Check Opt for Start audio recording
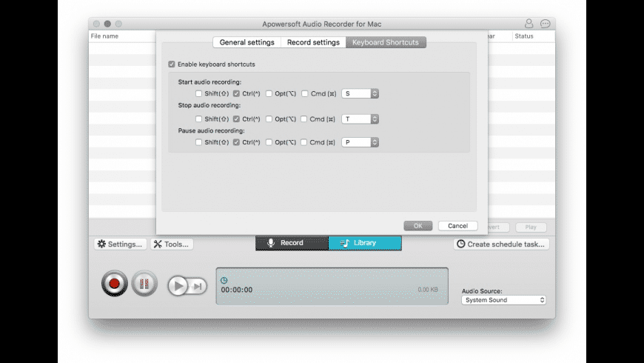Image resolution: width=644 pixels, height=363 pixels. 269,94
